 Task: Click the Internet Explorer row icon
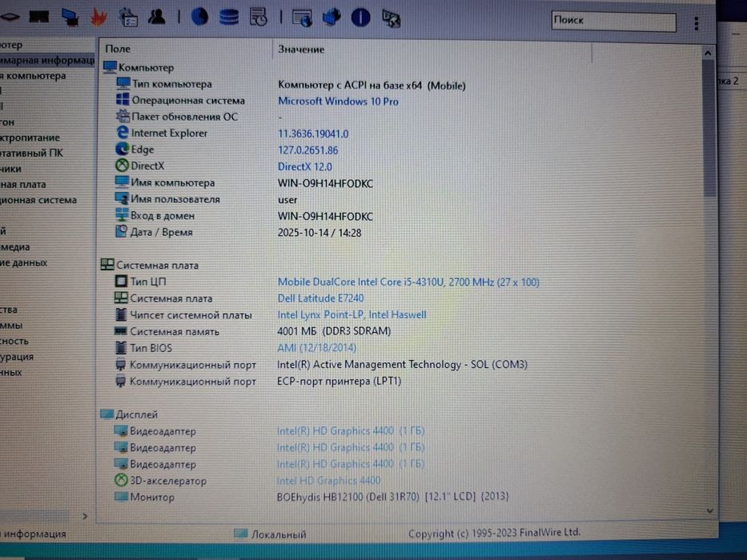click(122, 132)
